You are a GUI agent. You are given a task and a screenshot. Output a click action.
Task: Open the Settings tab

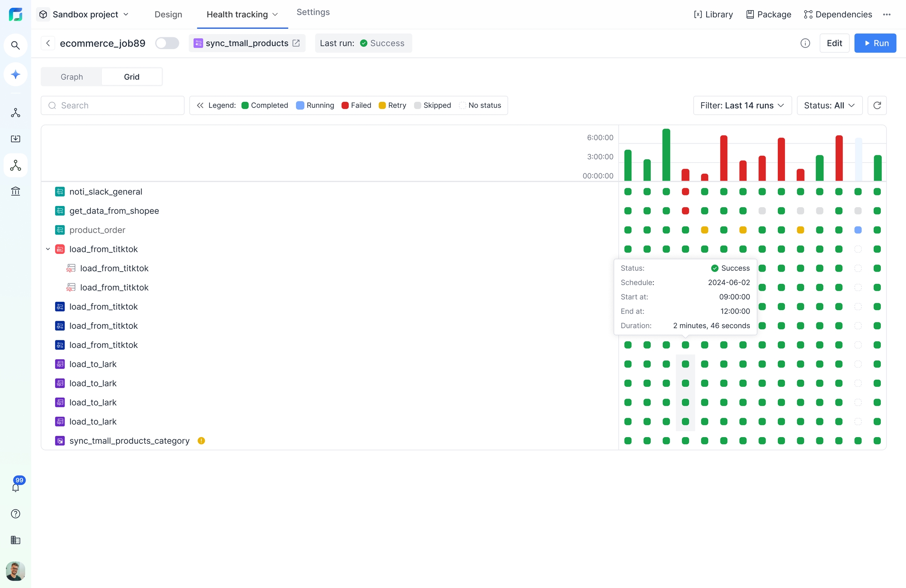[x=313, y=12]
